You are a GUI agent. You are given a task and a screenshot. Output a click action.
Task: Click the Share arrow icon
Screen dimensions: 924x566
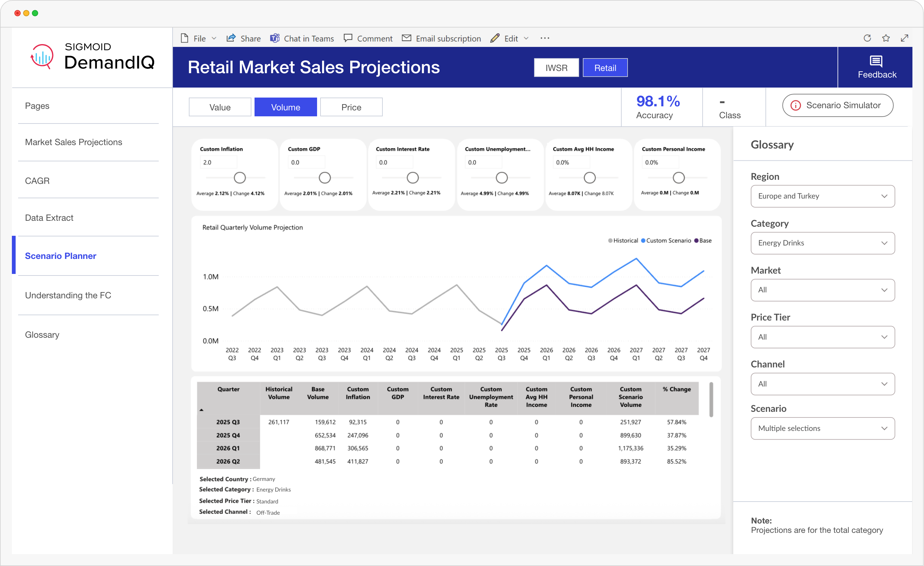[x=231, y=38]
